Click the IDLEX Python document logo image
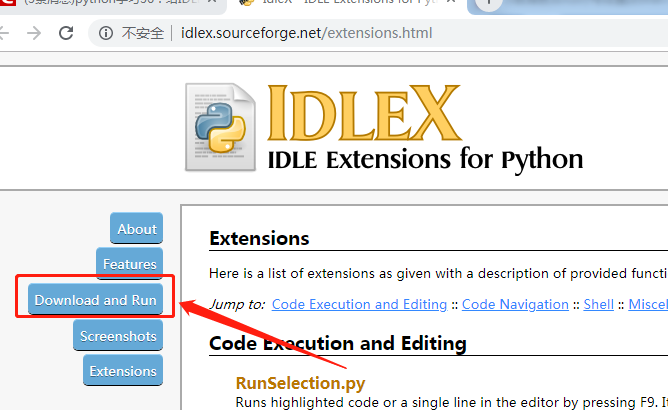Image resolution: width=668 pixels, height=410 pixels. [x=221, y=127]
